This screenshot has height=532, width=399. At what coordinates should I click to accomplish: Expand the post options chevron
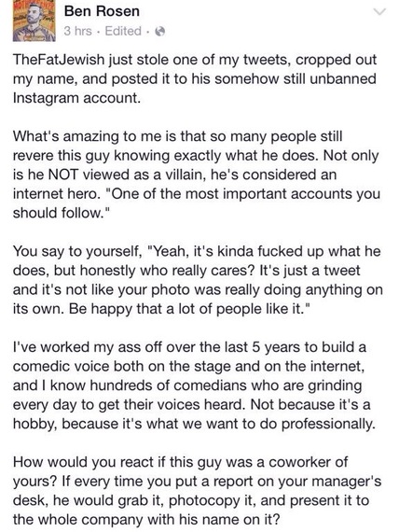pos(379,12)
